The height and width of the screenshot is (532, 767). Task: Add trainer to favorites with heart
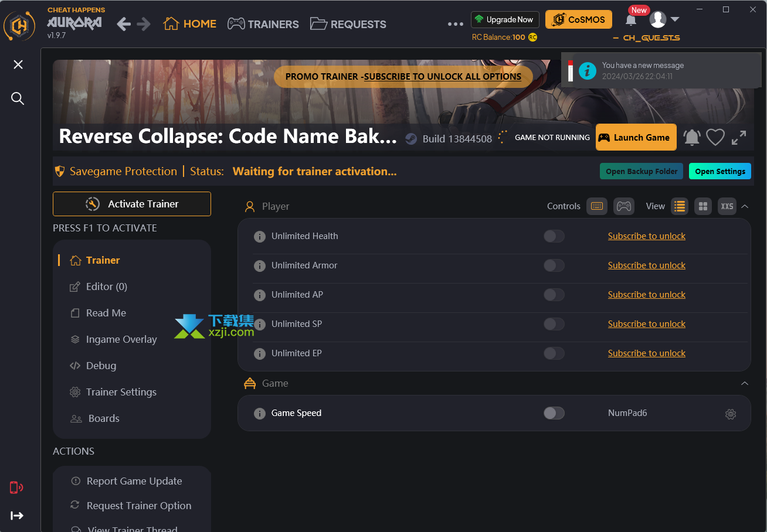[x=715, y=137]
